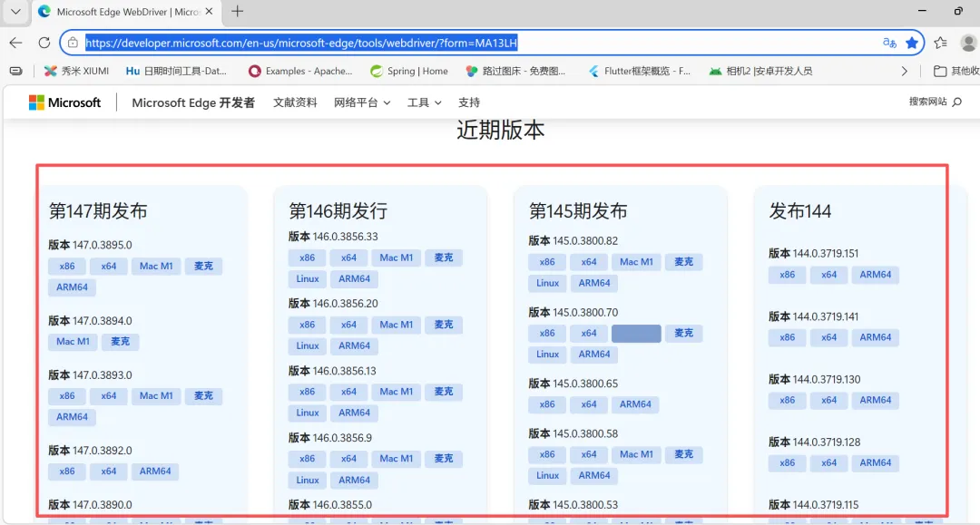Screen dimensions: 980x525
Task: Open 支持 menu item
Action: coord(469,102)
